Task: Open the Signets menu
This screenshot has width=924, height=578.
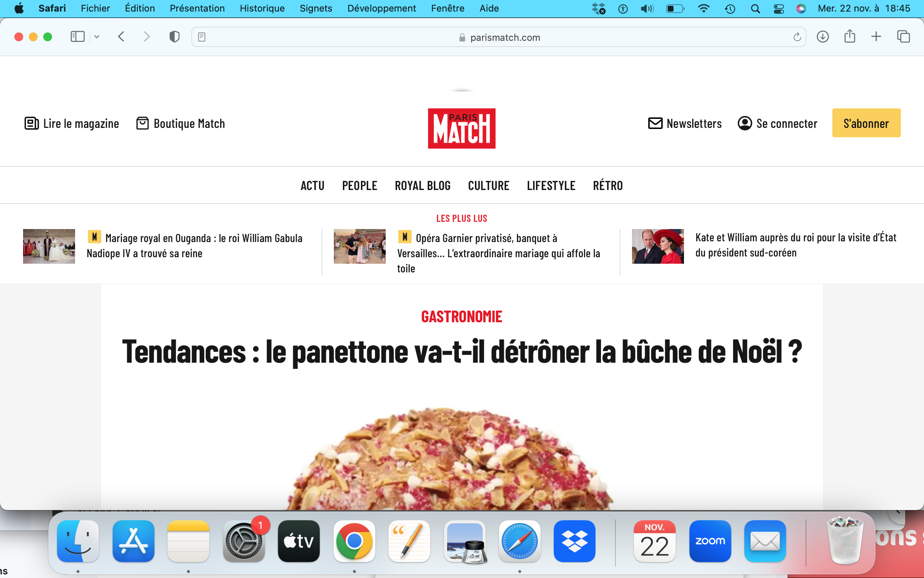Action: click(316, 8)
